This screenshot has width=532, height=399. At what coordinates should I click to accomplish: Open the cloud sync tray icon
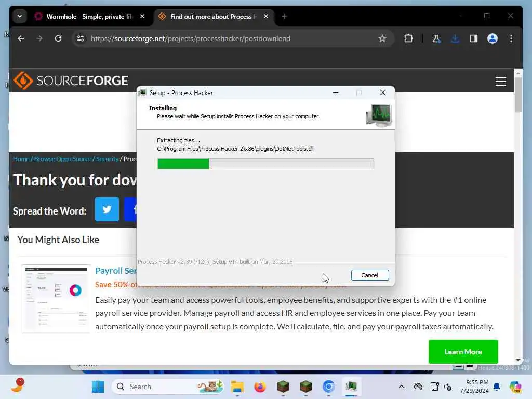pos(418,387)
